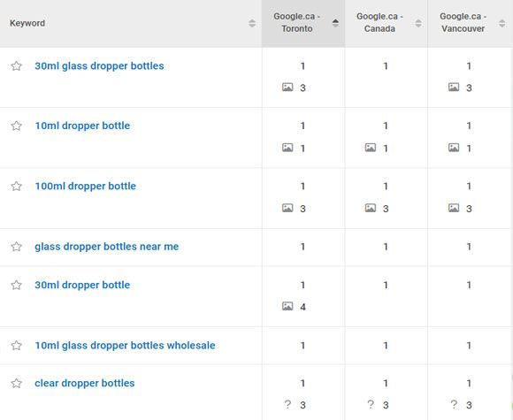Open the 100ml dropper bottle keyword link
Image resolution: width=513 pixels, height=420 pixels.
click(86, 186)
